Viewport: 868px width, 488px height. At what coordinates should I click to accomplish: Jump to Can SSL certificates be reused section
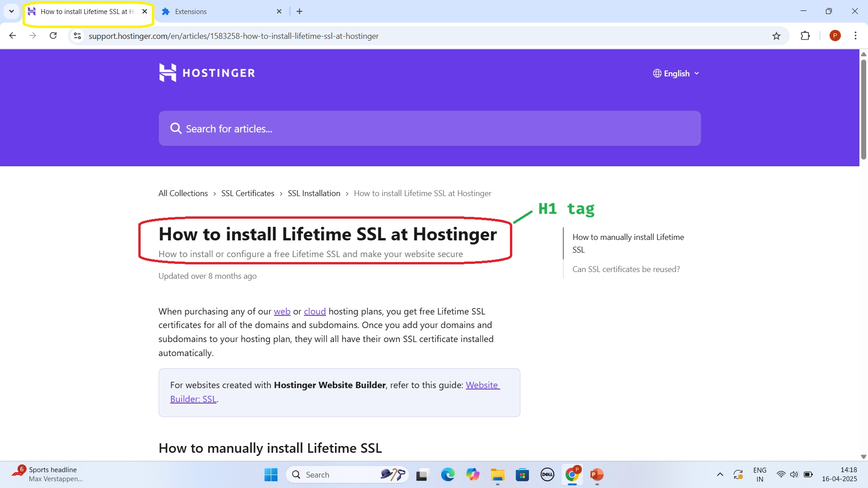point(626,269)
